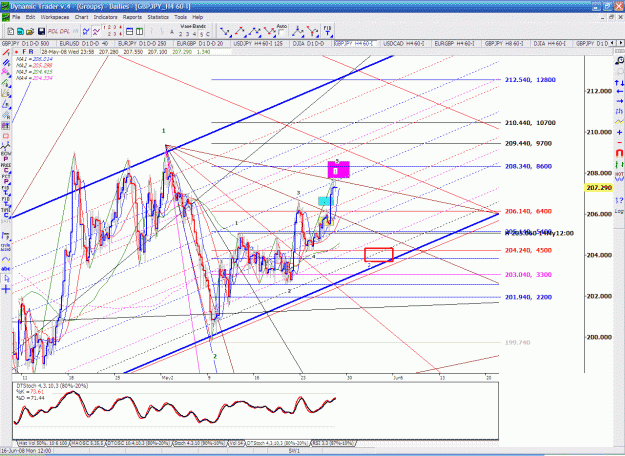Click the FDL toolbar button
Viewport: 625px width, 456px height.
coord(53,31)
